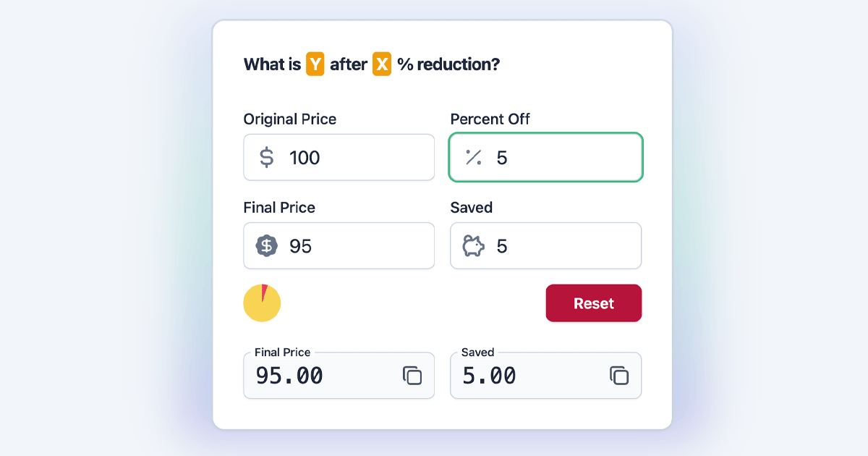Click the orange X badge in heading
This screenshot has height=456, width=868.
(382, 64)
